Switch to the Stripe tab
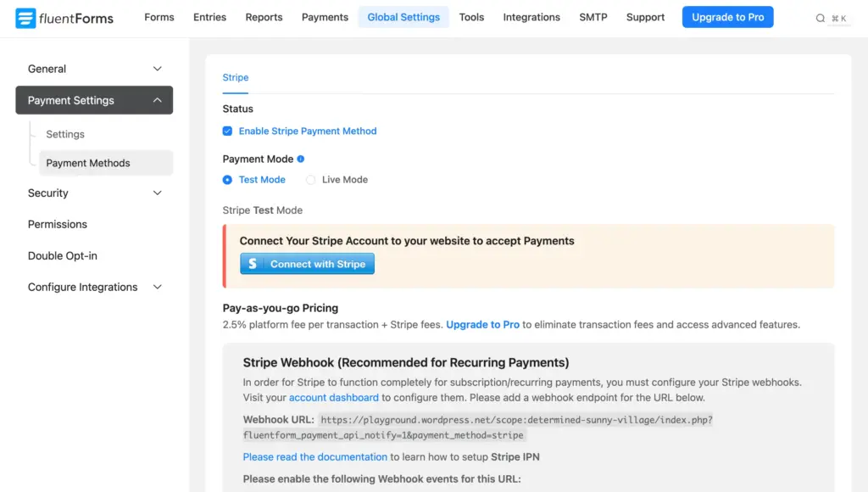 tap(235, 77)
